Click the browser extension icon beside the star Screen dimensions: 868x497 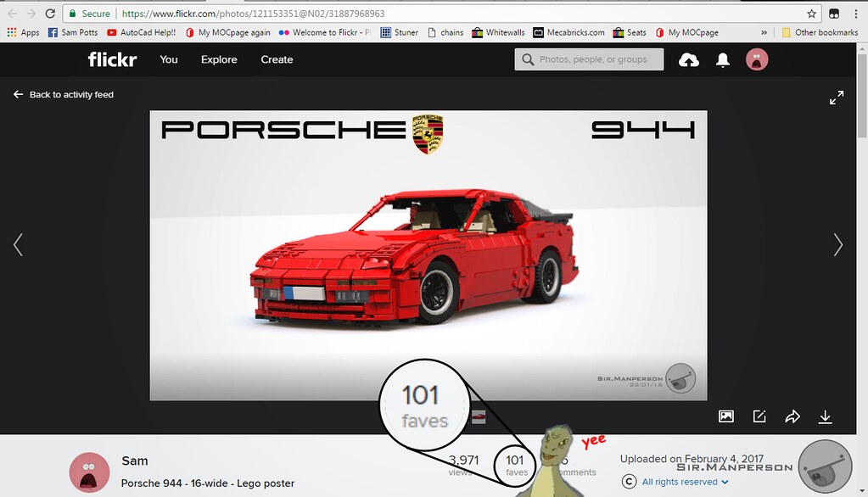[x=834, y=14]
